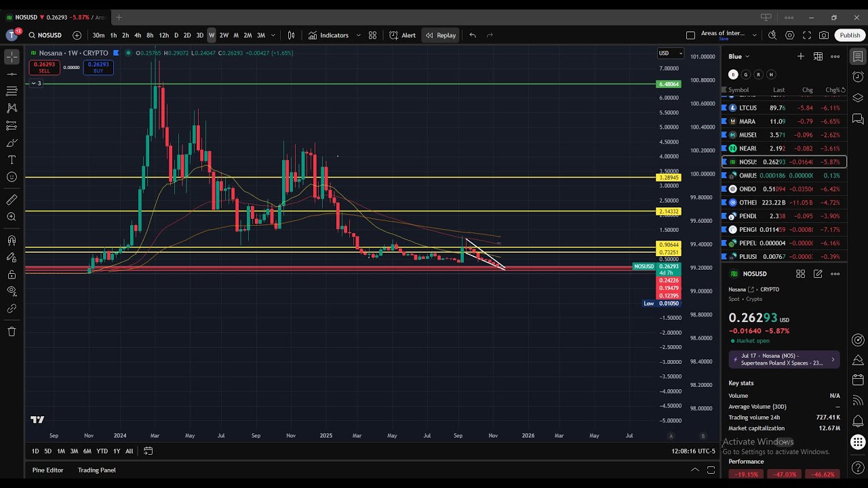This screenshot has width=868, height=488.
Task: Select the trend line drawing tool
Action: point(12,74)
